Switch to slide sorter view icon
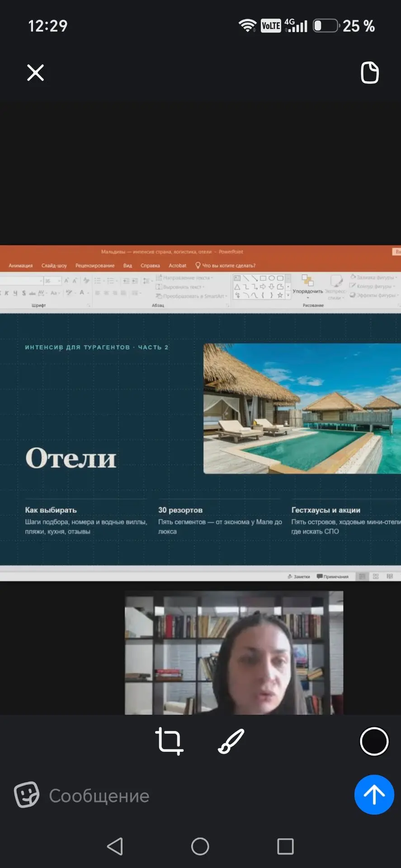This screenshot has width=401, height=868. pyautogui.click(x=376, y=576)
